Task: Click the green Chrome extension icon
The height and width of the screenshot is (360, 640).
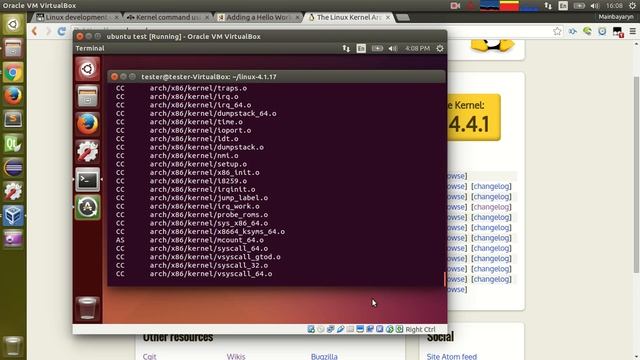Action: coord(587,31)
